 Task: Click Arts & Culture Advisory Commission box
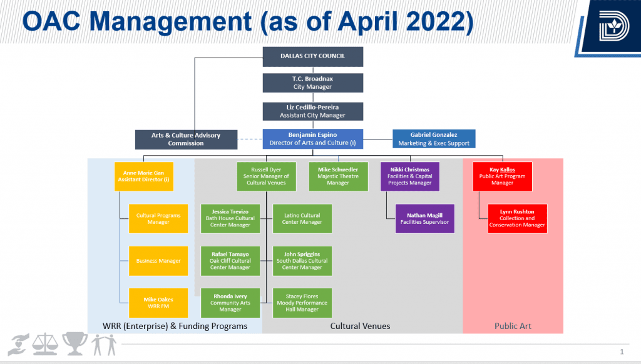186,139
